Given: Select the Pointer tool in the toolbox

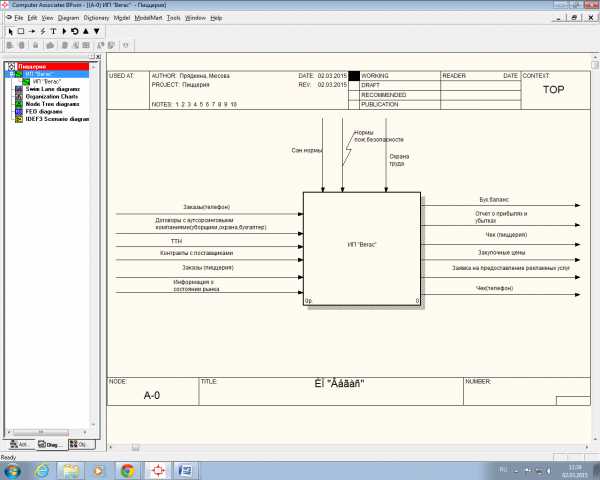Looking at the screenshot, I should (x=10, y=31).
